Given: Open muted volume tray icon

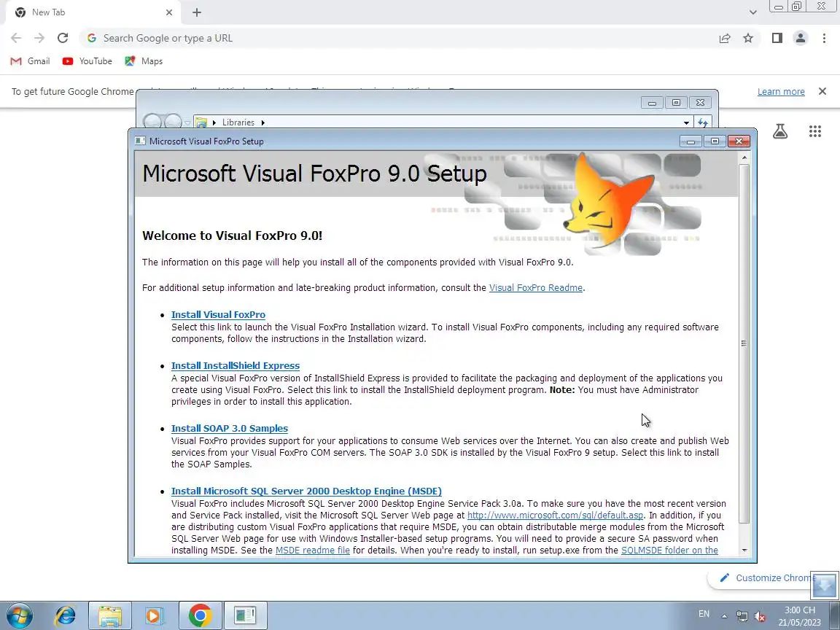Looking at the screenshot, I should tap(759, 617).
